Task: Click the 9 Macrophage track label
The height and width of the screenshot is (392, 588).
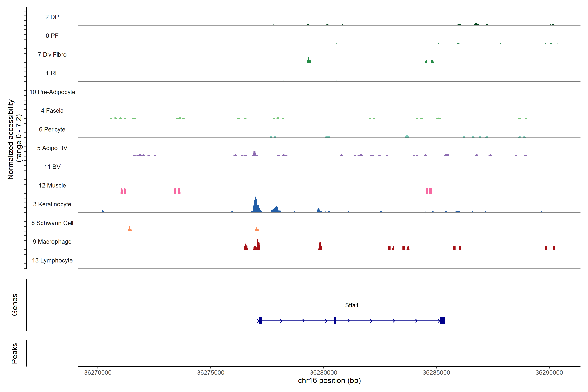Action: (x=52, y=242)
